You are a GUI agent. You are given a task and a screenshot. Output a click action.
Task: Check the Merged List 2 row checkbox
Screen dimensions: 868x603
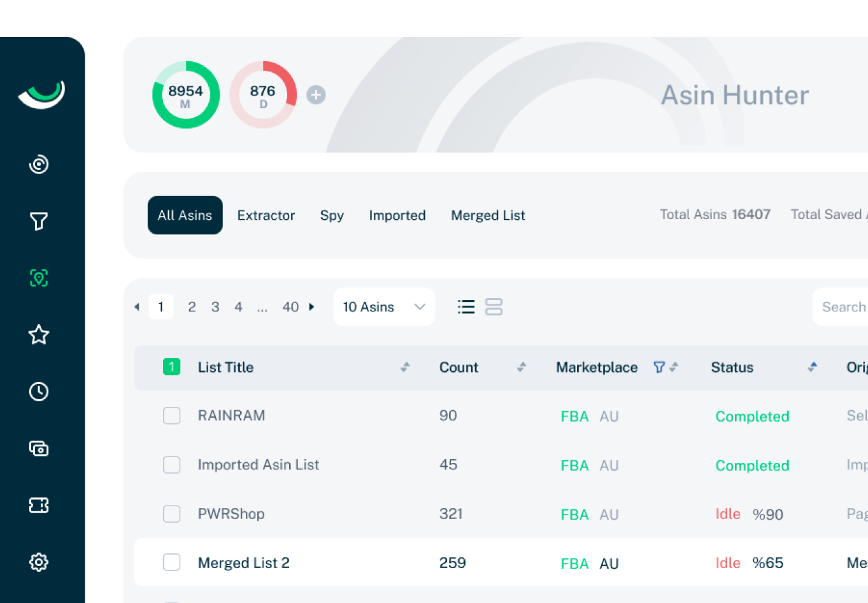[x=171, y=562]
